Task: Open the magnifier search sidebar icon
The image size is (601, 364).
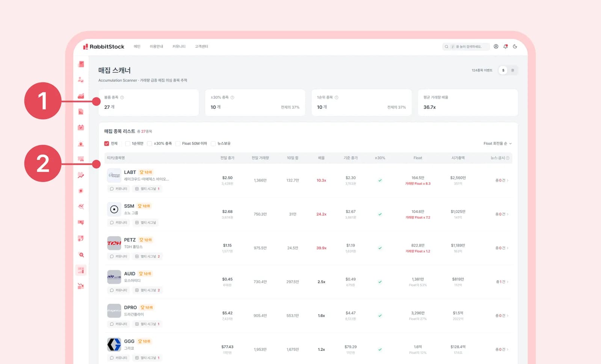Action: coord(81,254)
